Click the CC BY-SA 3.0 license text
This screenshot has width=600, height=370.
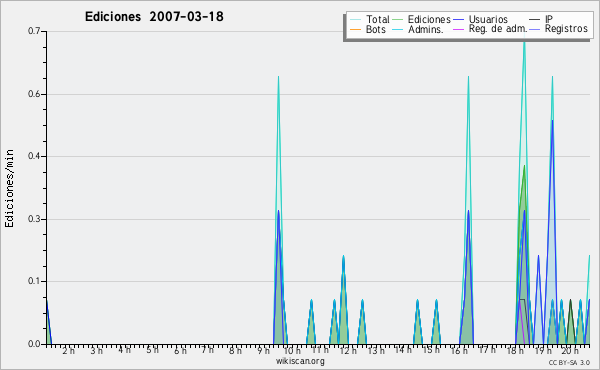coord(569,362)
